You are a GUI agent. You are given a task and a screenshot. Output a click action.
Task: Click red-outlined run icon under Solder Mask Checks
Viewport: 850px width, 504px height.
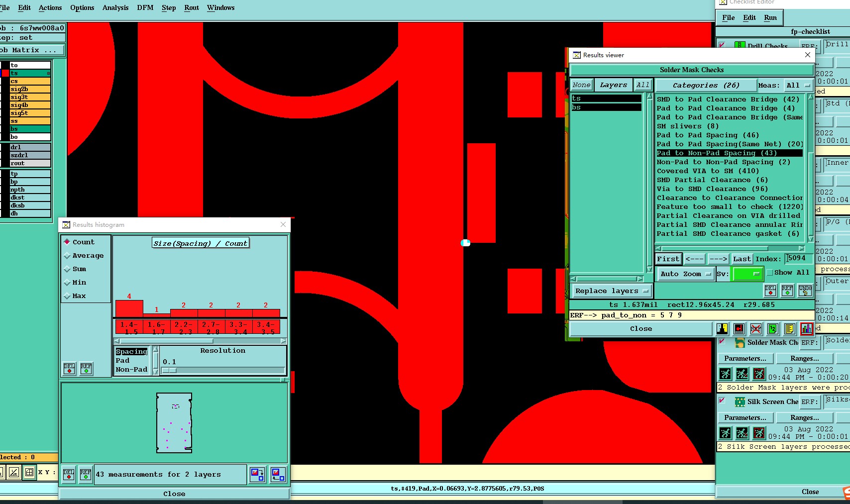click(x=759, y=374)
